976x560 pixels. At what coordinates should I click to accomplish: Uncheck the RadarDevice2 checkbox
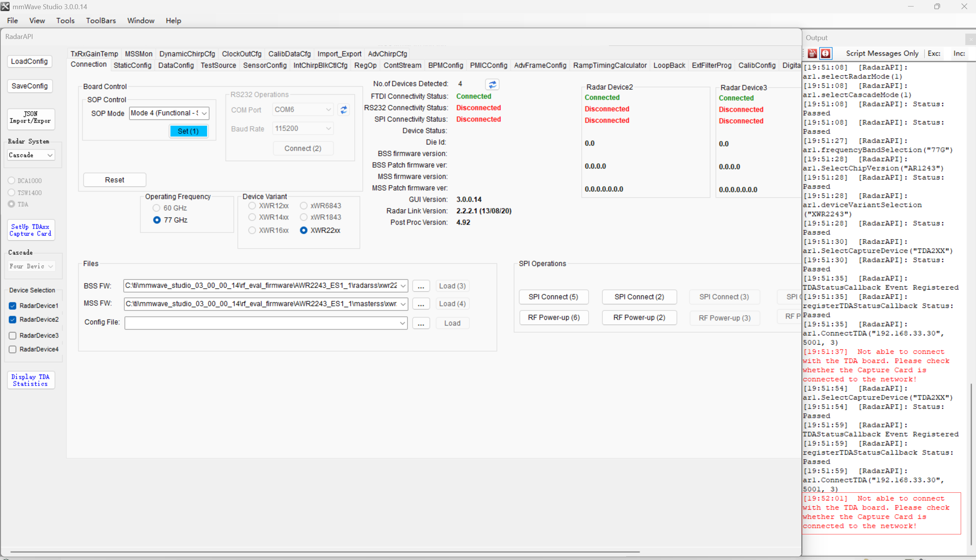(13, 320)
